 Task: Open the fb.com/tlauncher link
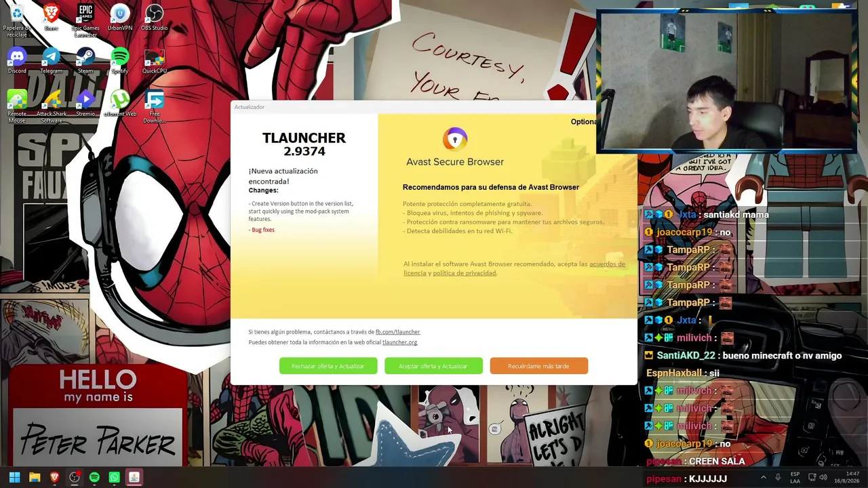pos(397,332)
